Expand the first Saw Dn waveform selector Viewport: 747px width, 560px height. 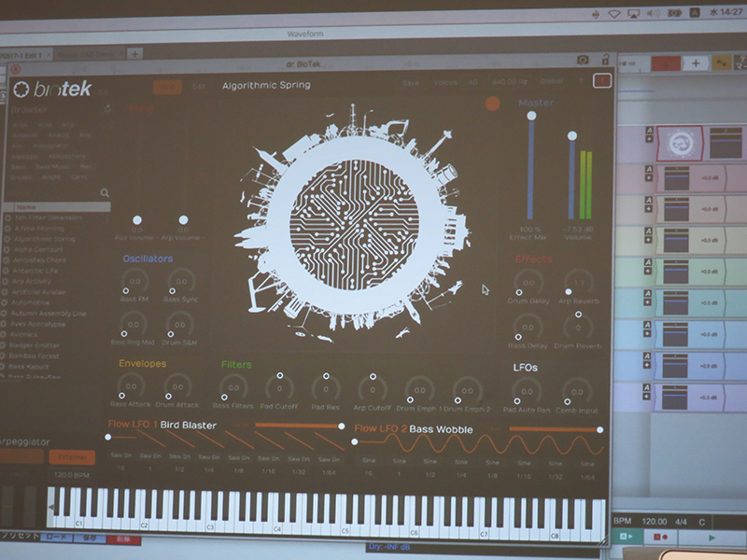(x=121, y=457)
